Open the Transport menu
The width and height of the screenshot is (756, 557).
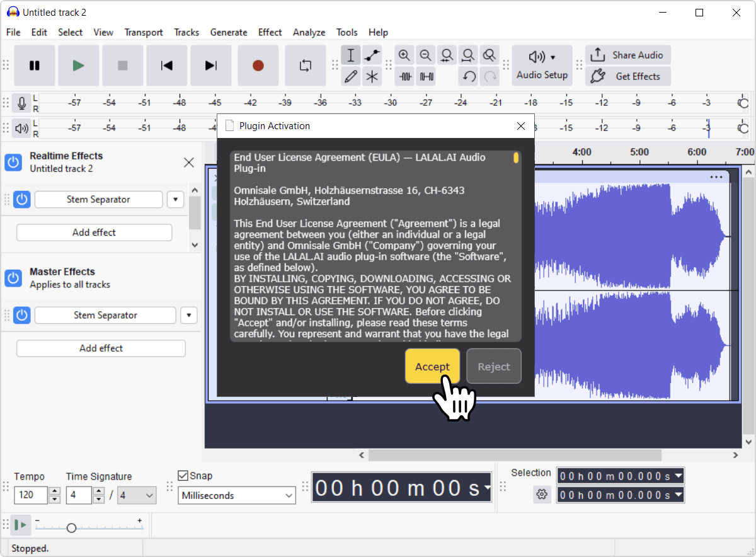tap(144, 32)
